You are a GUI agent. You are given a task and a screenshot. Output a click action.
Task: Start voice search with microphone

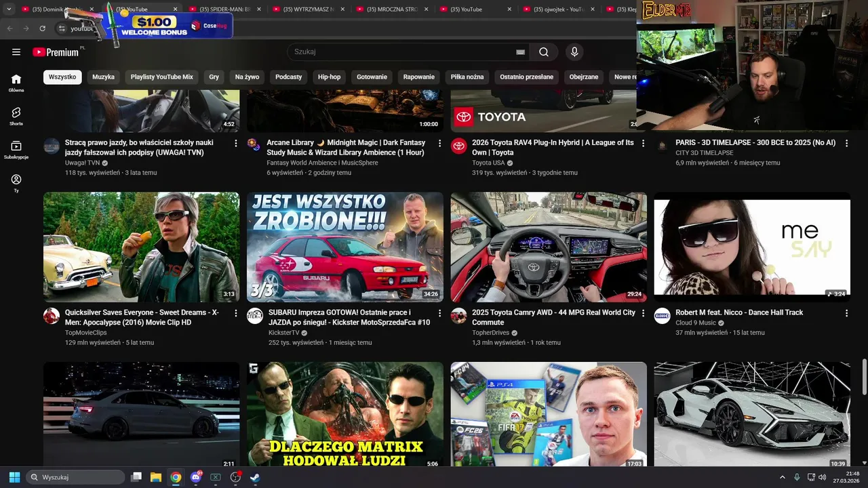pyautogui.click(x=574, y=52)
